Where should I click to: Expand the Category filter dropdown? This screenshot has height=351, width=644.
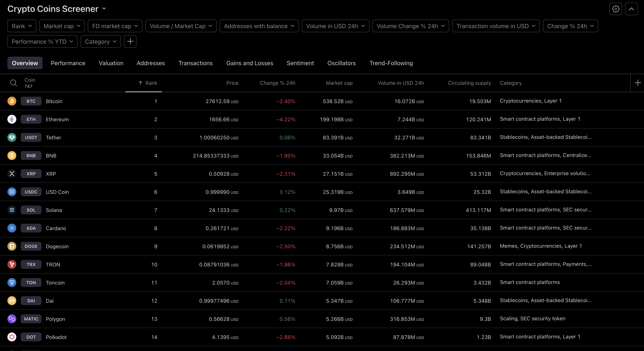[x=101, y=41]
